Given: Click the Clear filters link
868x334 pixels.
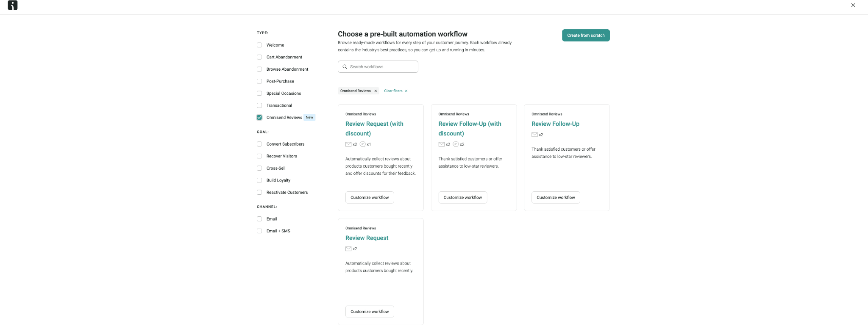Looking at the screenshot, I should coord(393,91).
